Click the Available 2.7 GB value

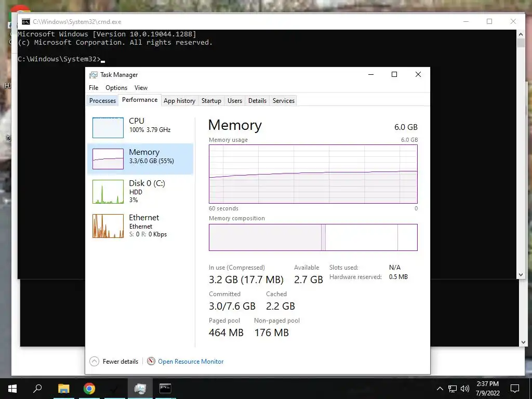coord(309,280)
